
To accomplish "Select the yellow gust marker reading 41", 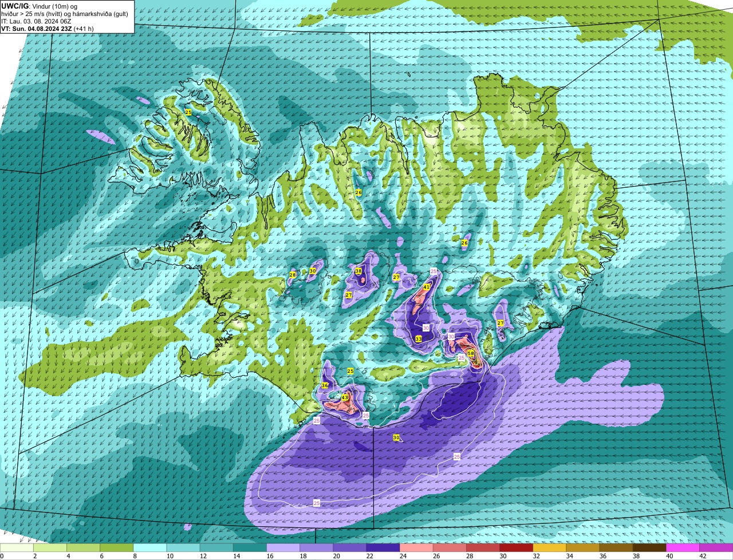I will click(427, 287).
